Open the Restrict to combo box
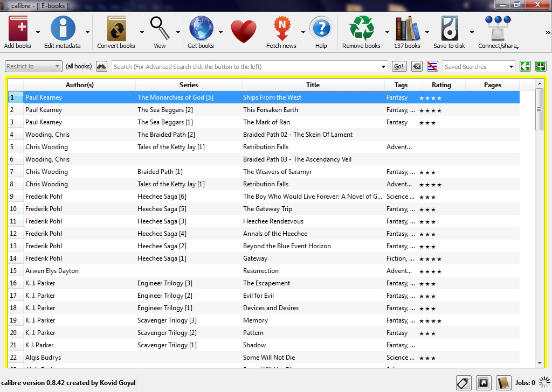Image resolution: width=552 pixels, height=392 pixels. coord(33,66)
